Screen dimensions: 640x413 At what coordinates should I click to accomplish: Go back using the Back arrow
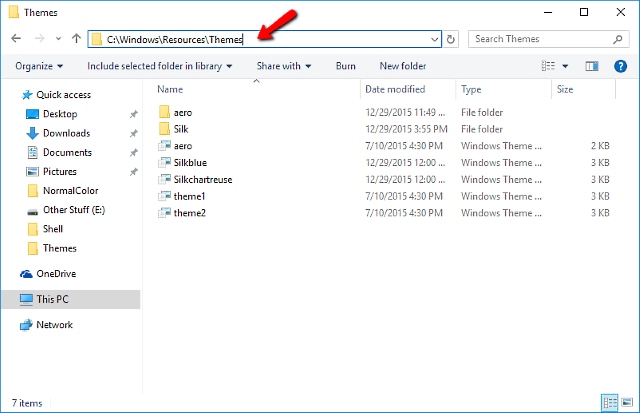coord(16,38)
